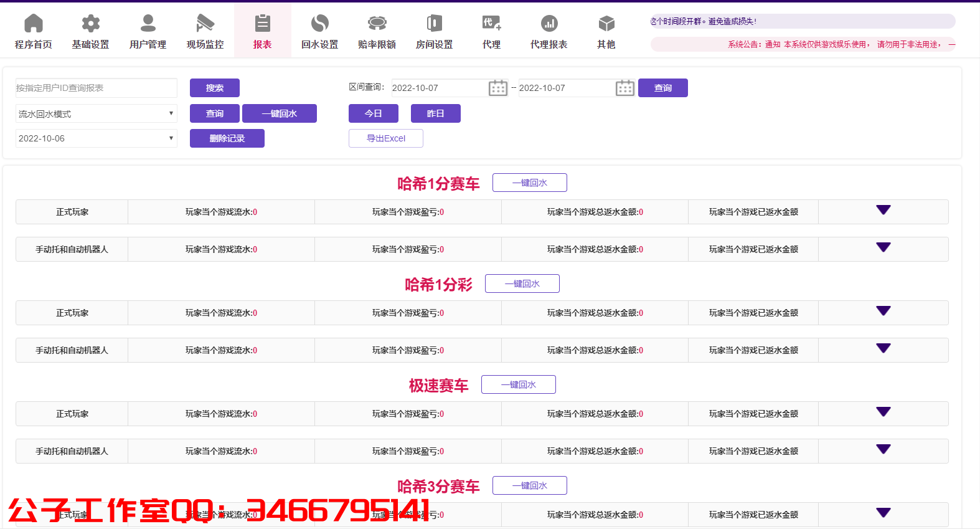Click the 用户管理 menu label
This screenshot has width=980, height=529.
point(148,45)
